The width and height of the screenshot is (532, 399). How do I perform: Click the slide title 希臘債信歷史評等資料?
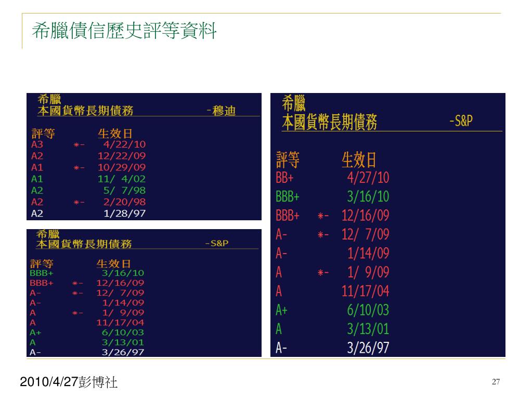(124, 31)
